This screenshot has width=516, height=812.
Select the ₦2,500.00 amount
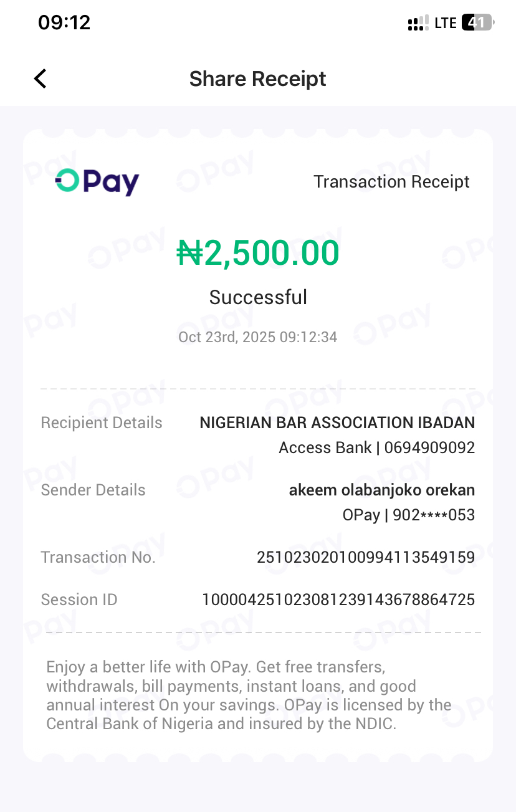(x=258, y=253)
